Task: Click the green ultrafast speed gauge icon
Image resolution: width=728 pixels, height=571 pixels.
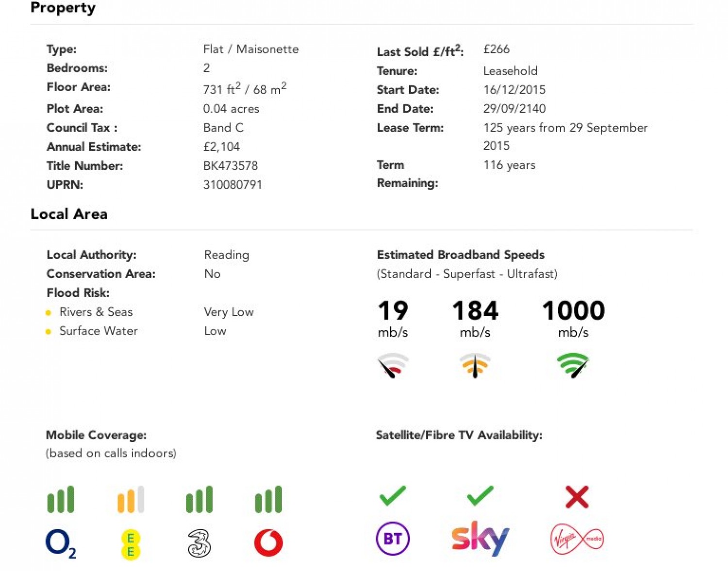Action: (x=573, y=365)
